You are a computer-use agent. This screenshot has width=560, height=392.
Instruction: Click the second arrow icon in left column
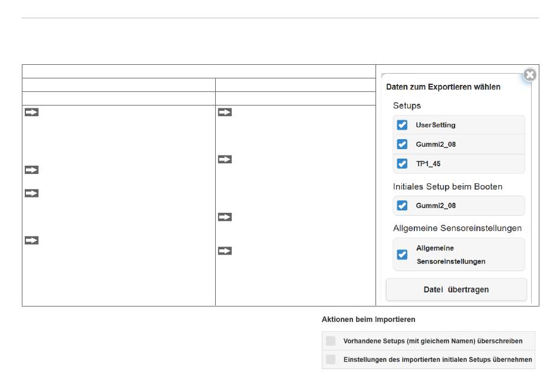pyautogui.click(x=31, y=170)
